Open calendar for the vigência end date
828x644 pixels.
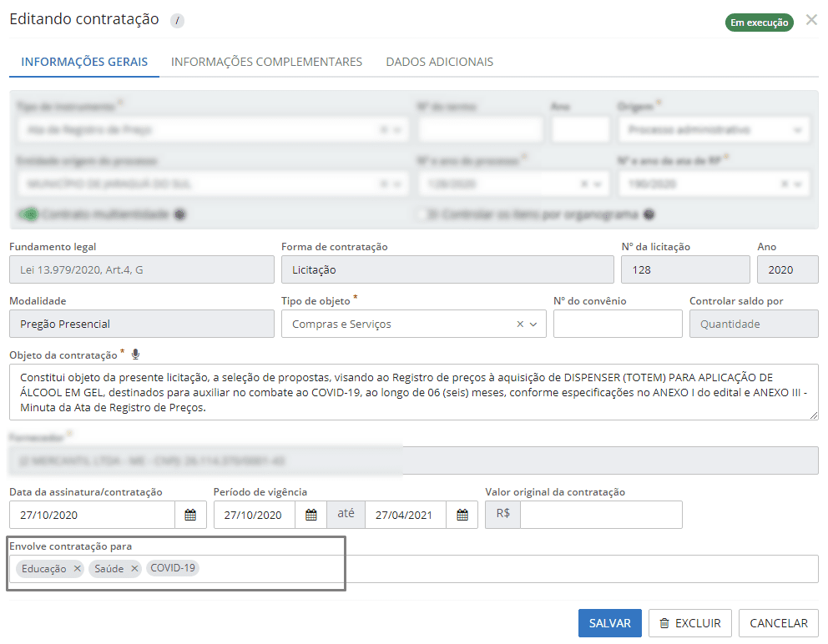click(x=462, y=515)
